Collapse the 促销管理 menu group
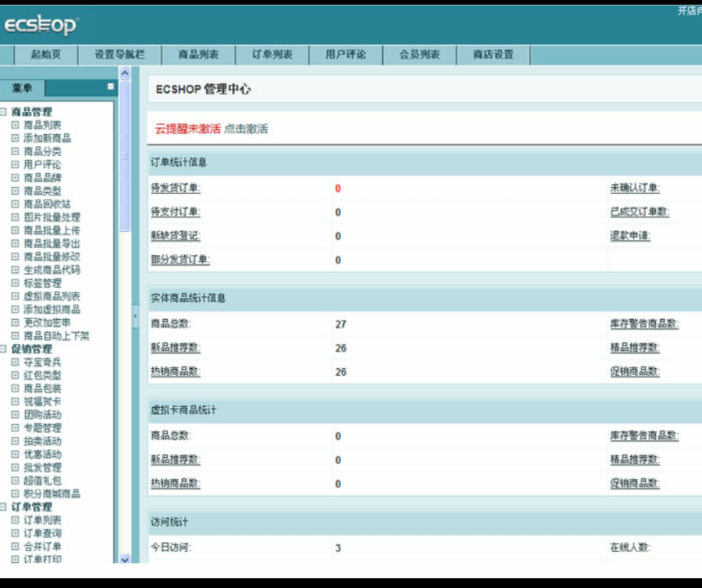Screen dimensions: 702x588 tap(3, 349)
